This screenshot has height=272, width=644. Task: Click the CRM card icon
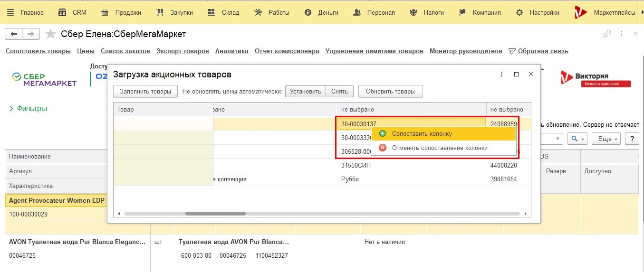62,13
